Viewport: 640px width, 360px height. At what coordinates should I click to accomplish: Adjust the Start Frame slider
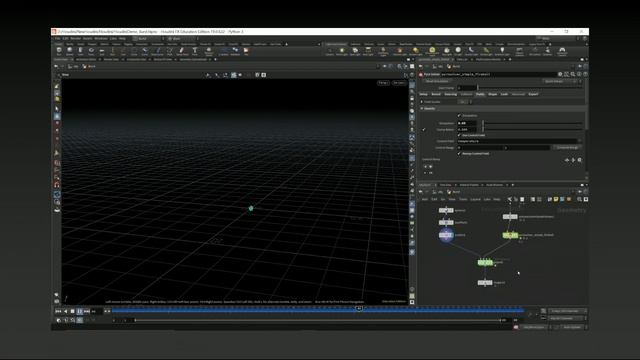[x=530, y=88]
